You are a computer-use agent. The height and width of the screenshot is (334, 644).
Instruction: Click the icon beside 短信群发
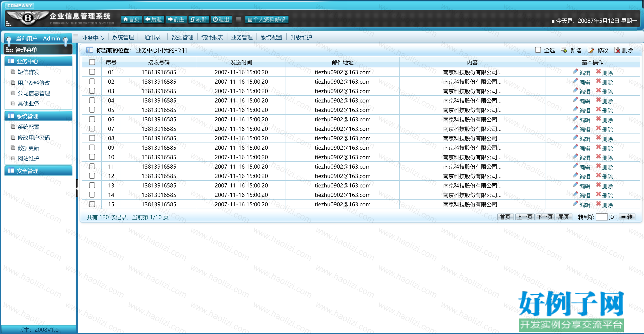tap(13, 72)
